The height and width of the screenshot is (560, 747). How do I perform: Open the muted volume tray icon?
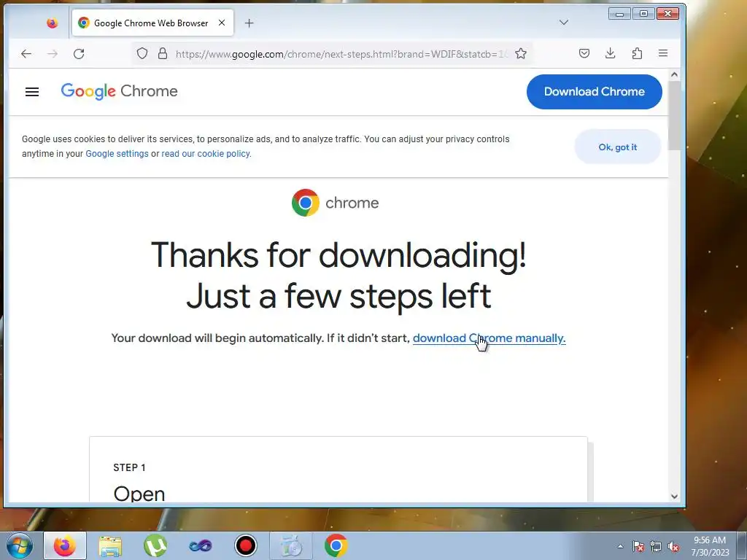coord(673,546)
